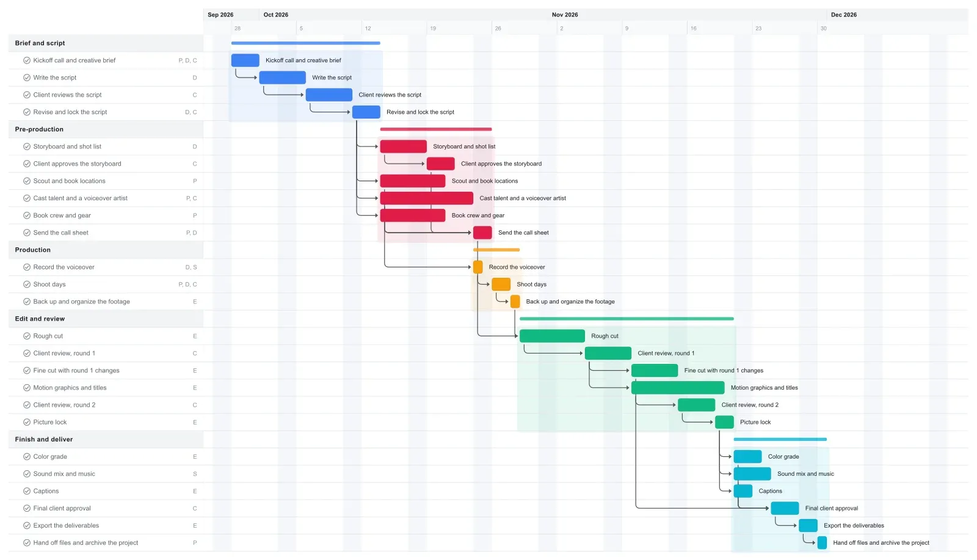Viewport: 977px width, 560px height.
Task: Click check icon beside Client review, round 1
Action: coord(27,353)
